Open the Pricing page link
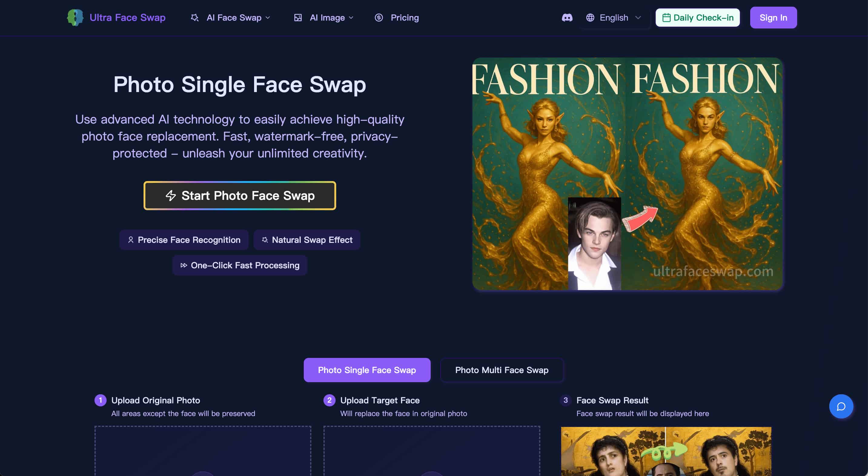Screen dimensions: 868x476 404,18
